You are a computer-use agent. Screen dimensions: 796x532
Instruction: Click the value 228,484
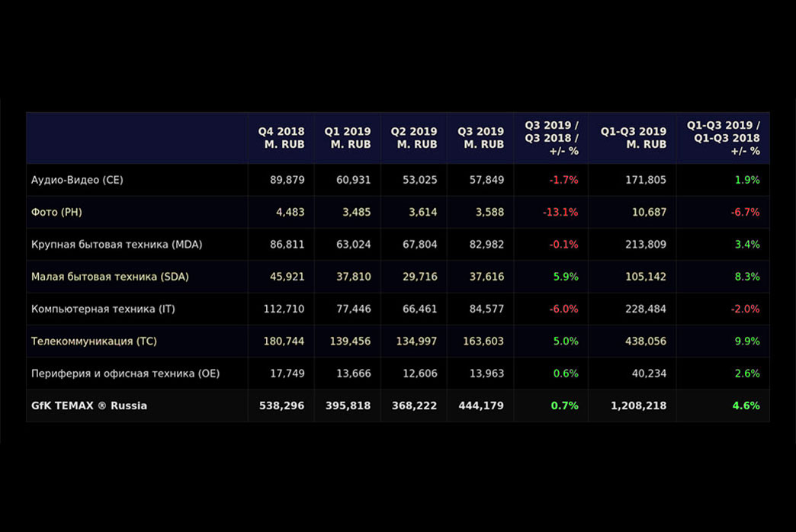pyautogui.click(x=646, y=309)
